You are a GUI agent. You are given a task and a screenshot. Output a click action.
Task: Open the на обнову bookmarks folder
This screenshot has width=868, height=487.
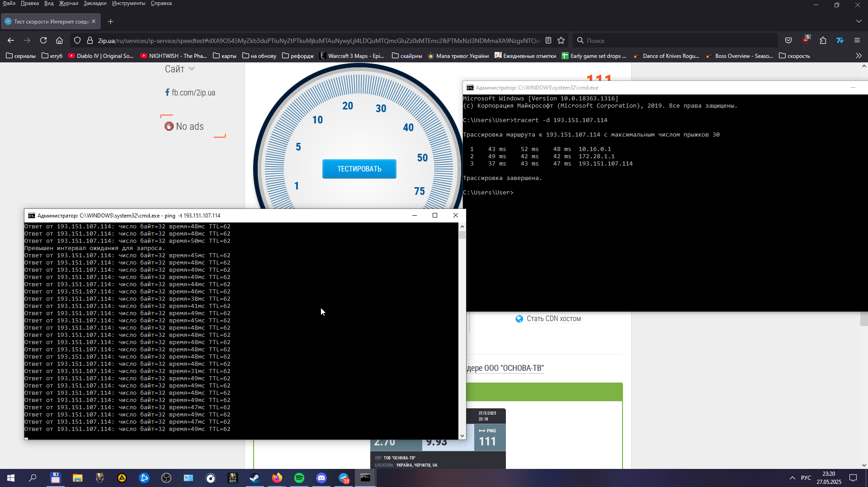pyautogui.click(x=259, y=56)
